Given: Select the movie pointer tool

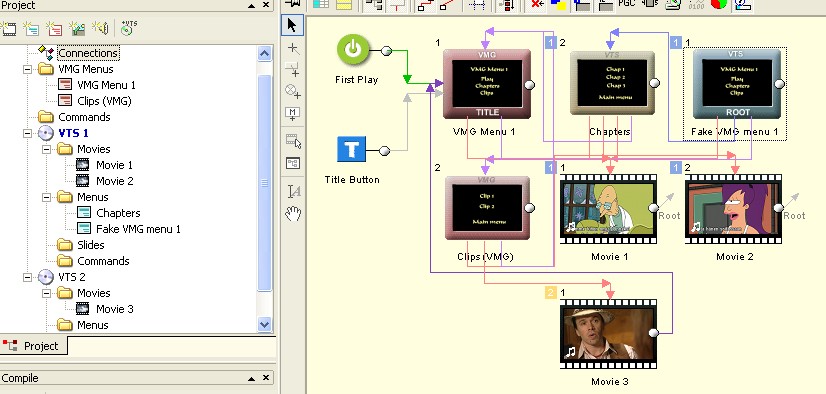Looking at the screenshot, I should (x=293, y=141).
